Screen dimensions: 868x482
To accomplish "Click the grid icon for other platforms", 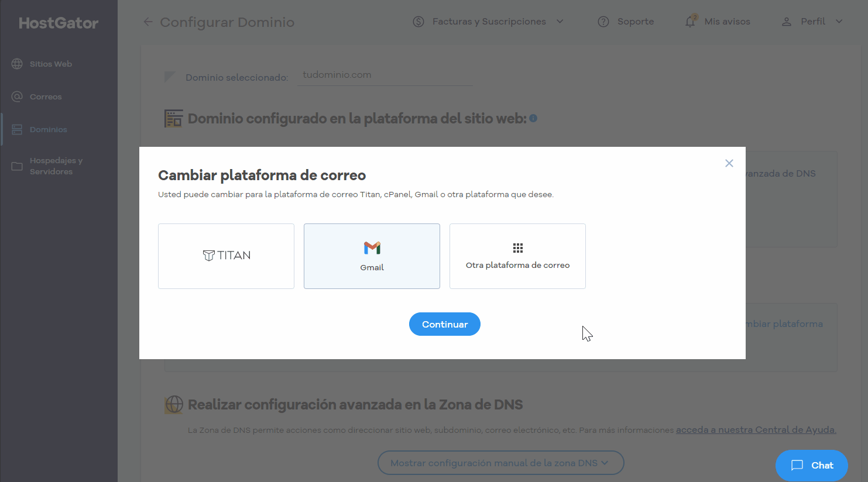I will click(517, 248).
